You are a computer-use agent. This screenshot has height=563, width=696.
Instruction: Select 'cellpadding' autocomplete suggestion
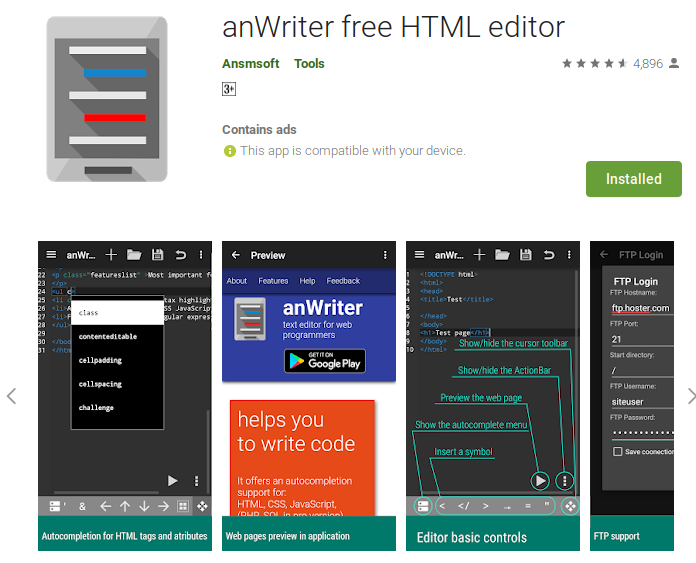[118, 360]
